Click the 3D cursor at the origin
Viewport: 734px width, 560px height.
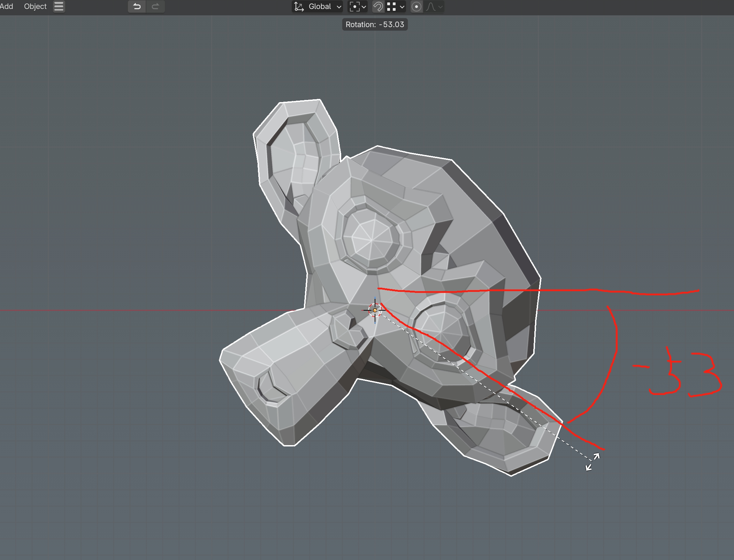pos(375,310)
